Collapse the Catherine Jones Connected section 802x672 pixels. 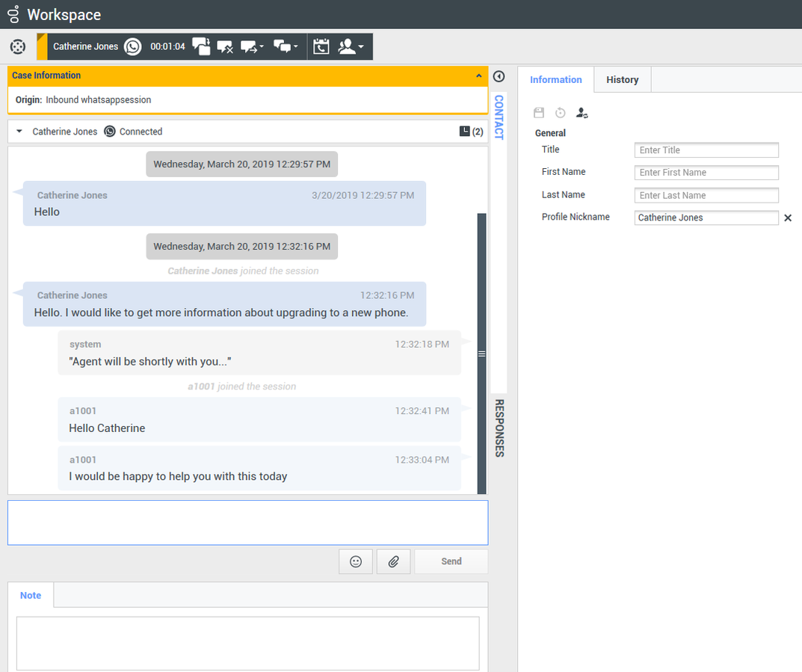(19, 132)
